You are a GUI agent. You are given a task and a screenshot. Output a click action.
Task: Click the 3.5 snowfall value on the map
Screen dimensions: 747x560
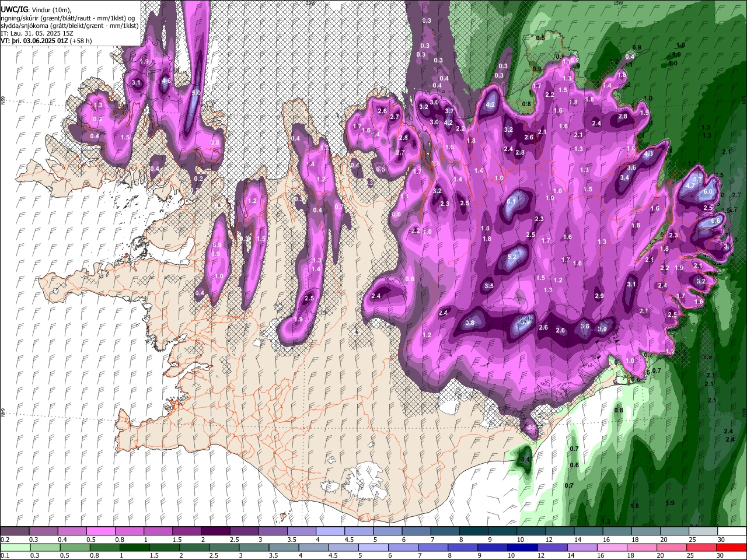tap(489, 286)
